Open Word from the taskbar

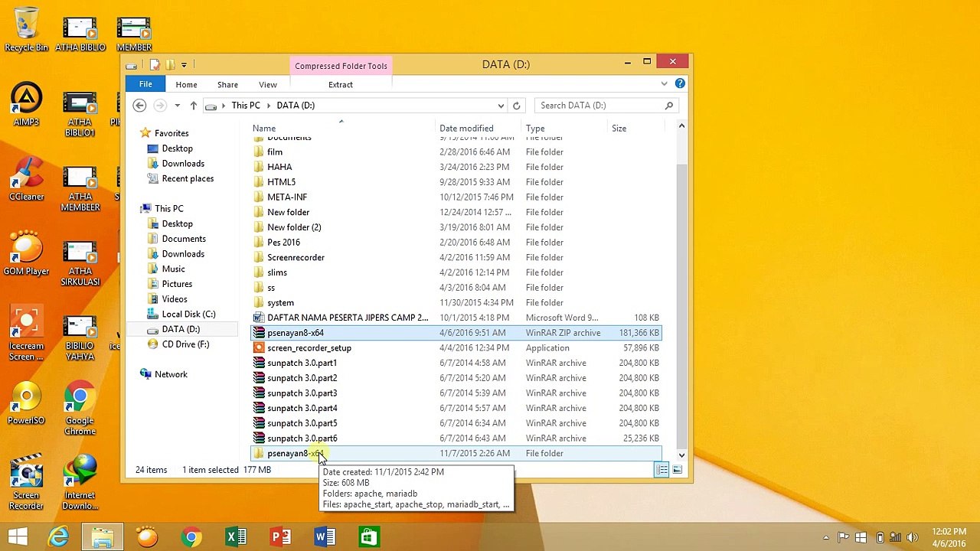pos(325,537)
